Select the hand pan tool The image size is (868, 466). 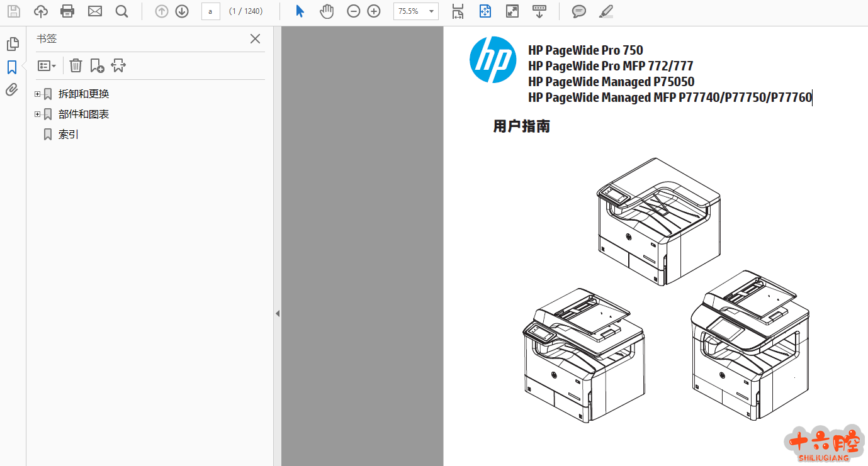click(x=326, y=11)
